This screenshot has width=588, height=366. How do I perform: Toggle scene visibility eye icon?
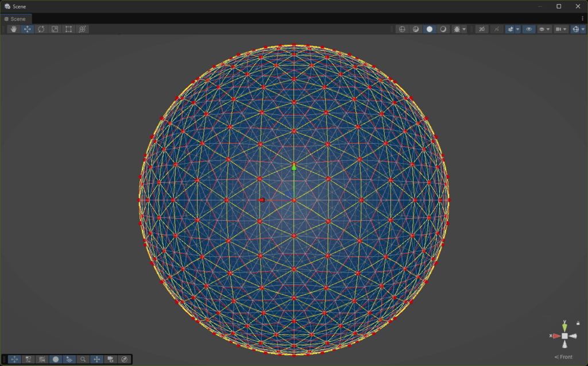(x=529, y=29)
